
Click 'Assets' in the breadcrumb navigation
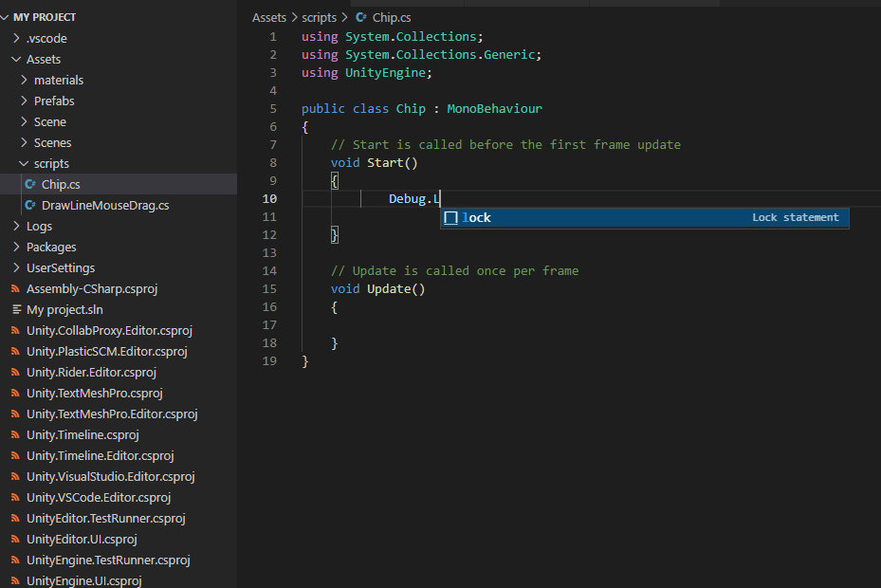[269, 17]
